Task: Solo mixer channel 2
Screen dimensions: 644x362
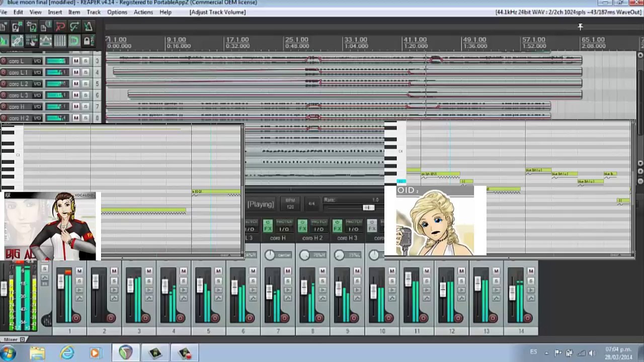Action: [x=114, y=281]
